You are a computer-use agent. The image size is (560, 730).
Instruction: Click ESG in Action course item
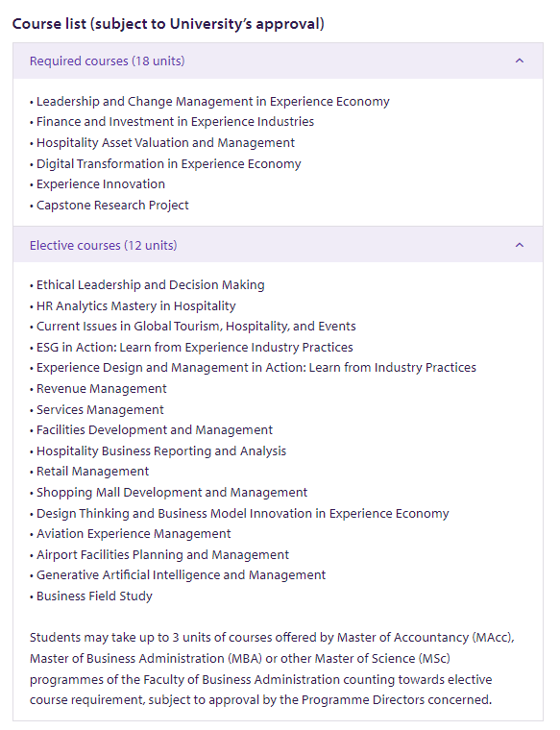pos(195,348)
